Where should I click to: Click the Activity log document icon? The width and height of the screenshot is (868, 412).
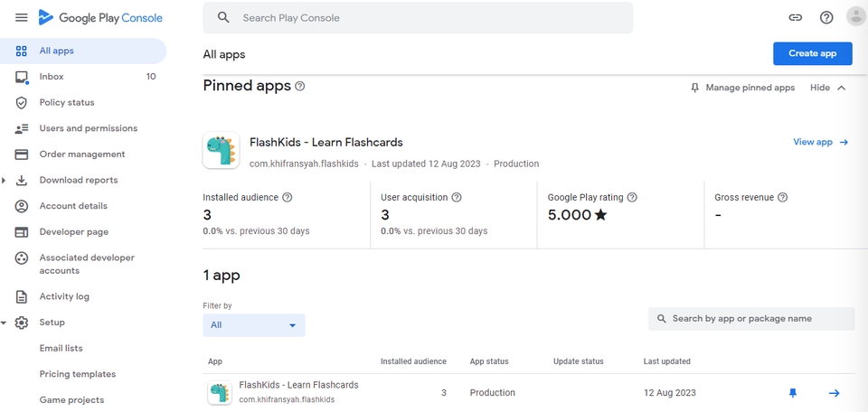coord(22,297)
